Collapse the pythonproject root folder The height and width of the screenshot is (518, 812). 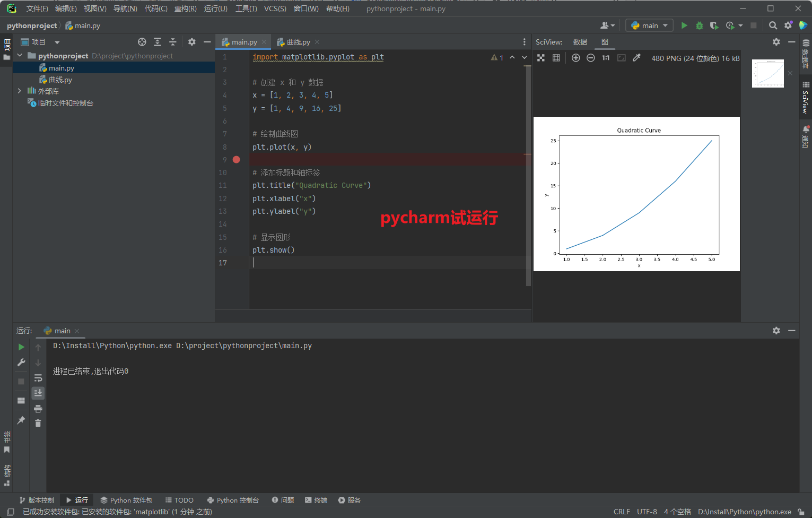point(20,56)
